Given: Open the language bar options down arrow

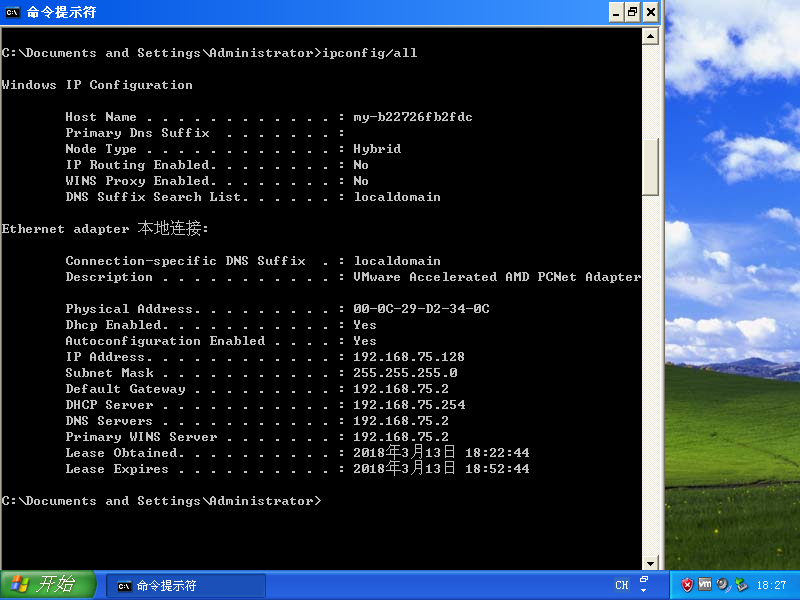Looking at the screenshot, I should click(x=643, y=591).
